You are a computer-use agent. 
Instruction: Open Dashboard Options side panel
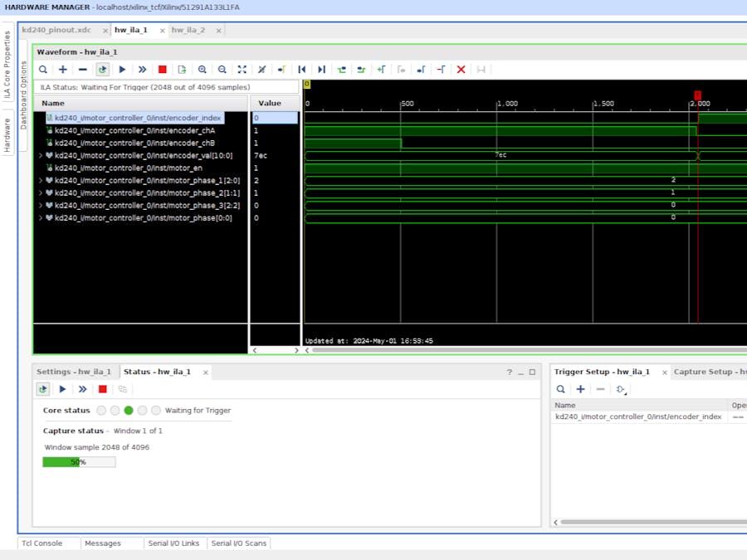24,94
